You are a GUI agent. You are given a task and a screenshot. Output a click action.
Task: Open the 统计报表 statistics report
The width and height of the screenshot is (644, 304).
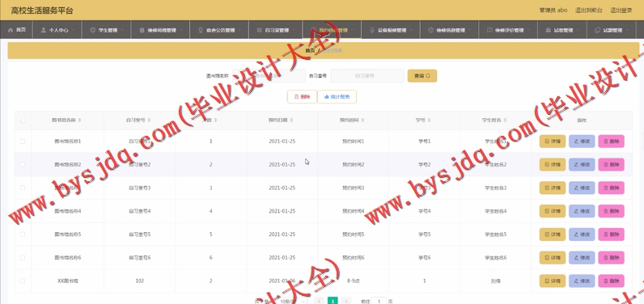(x=337, y=97)
